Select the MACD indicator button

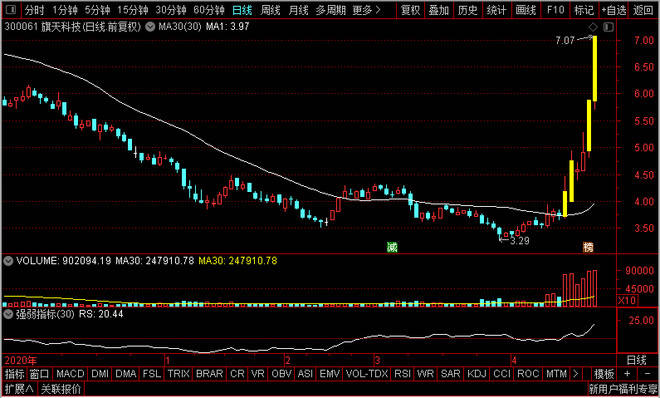tap(71, 374)
